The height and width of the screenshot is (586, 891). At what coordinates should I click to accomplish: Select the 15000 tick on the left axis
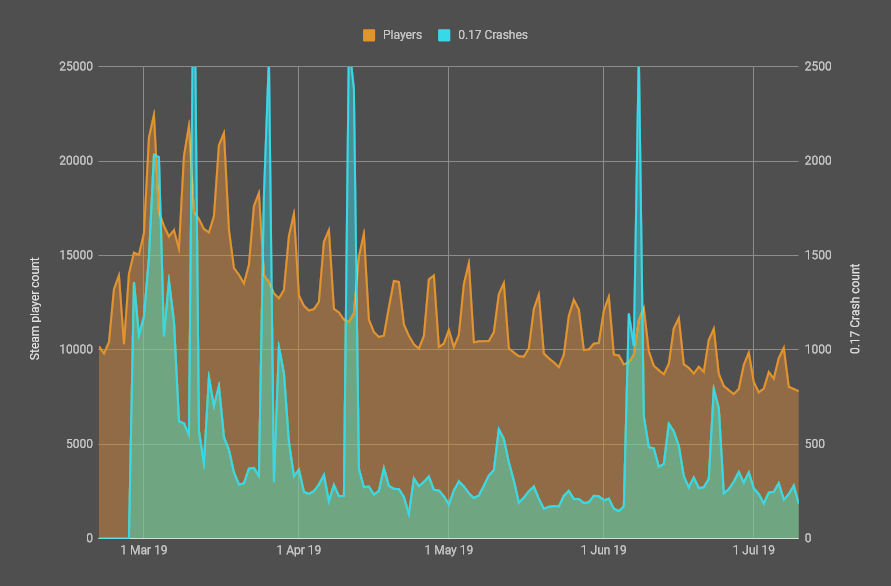pos(76,255)
